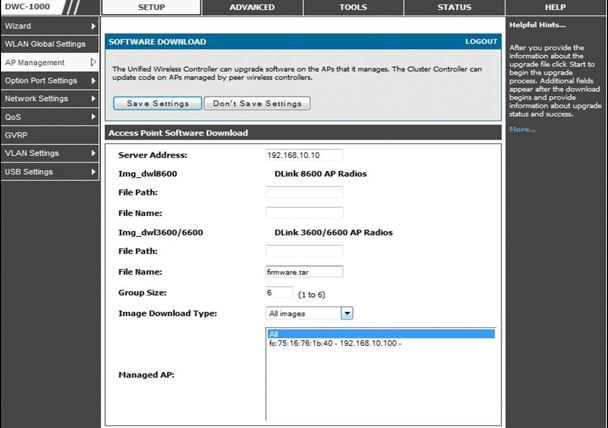Expand VLAN Settings submenu
This screenshot has height=428, width=608.
point(93,153)
